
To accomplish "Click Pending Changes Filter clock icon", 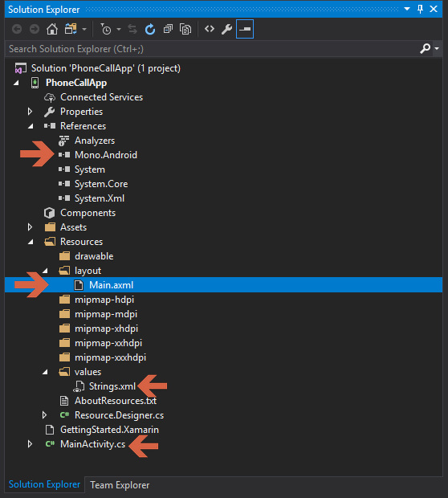I will (106, 29).
